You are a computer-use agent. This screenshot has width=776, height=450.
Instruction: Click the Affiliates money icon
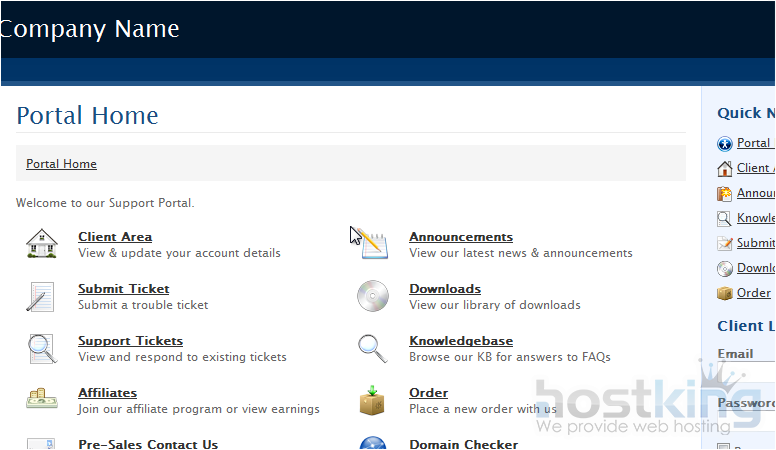tap(41, 400)
